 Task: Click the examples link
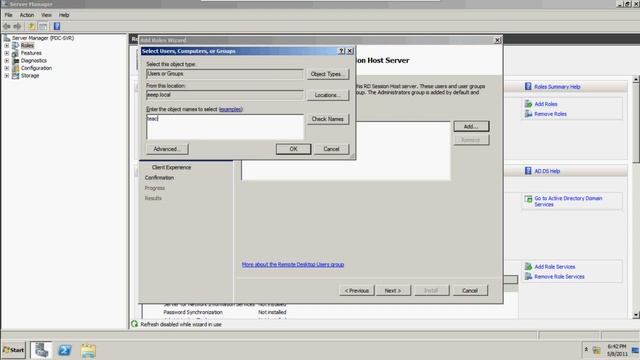pyautogui.click(x=231, y=109)
